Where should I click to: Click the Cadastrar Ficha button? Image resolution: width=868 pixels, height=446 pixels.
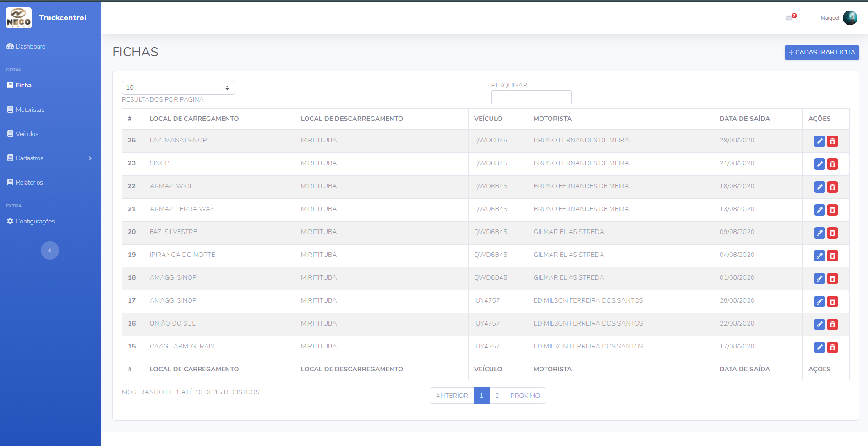click(821, 53)
